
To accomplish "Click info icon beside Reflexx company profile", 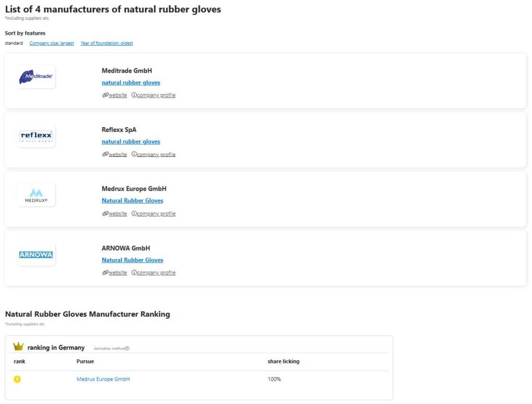I will click(x=134, y=154).
